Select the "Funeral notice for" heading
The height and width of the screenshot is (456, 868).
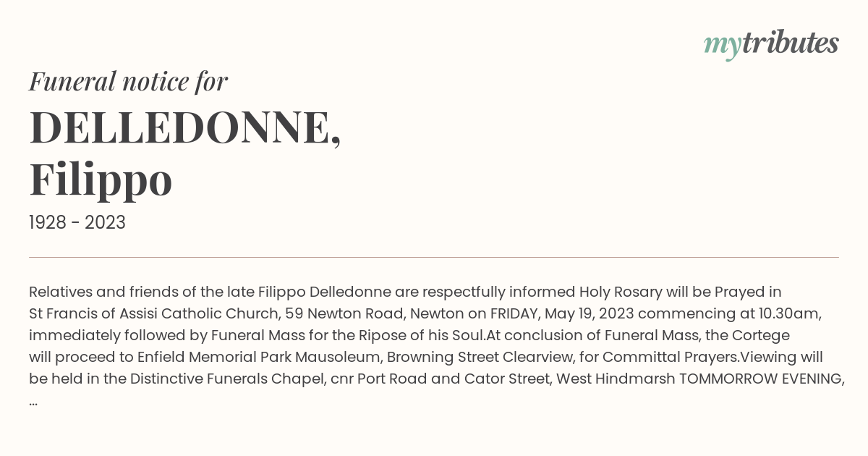click(128, 81)
